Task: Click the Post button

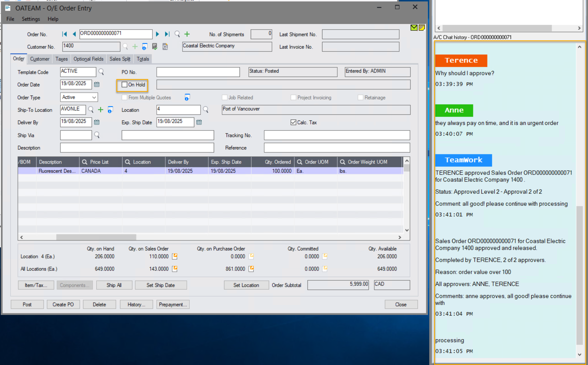Action: 27,304
